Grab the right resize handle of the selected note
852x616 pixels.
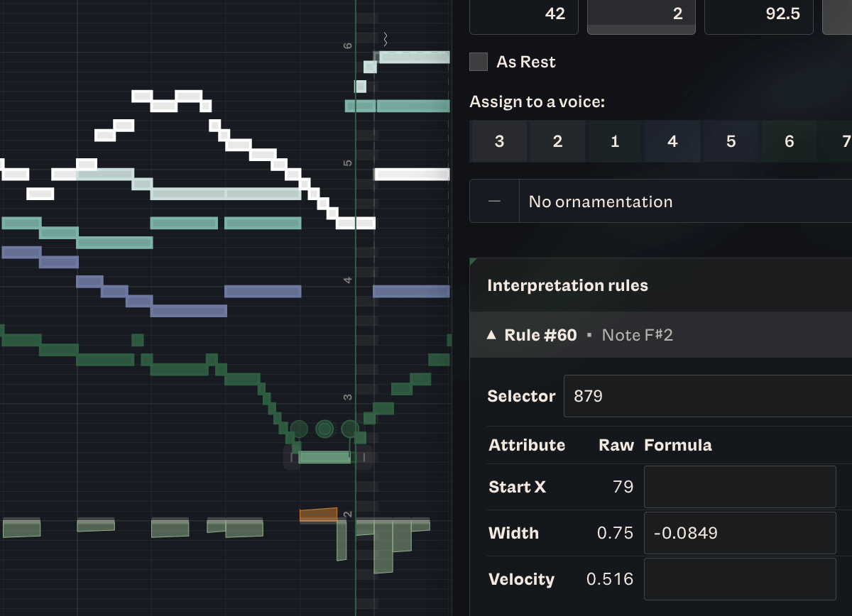363,457
